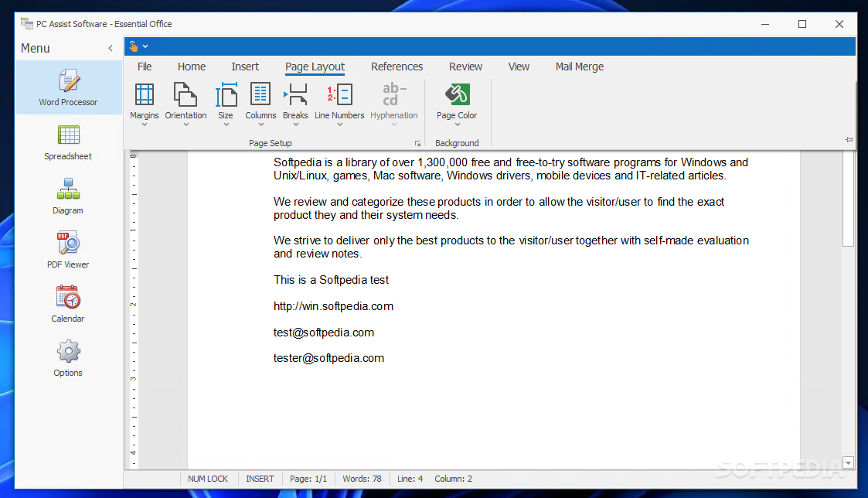The height and width of the screenshot is (498, 868).
Task: Click the vertical ruler at mark 2
Action: pos(134,305)
